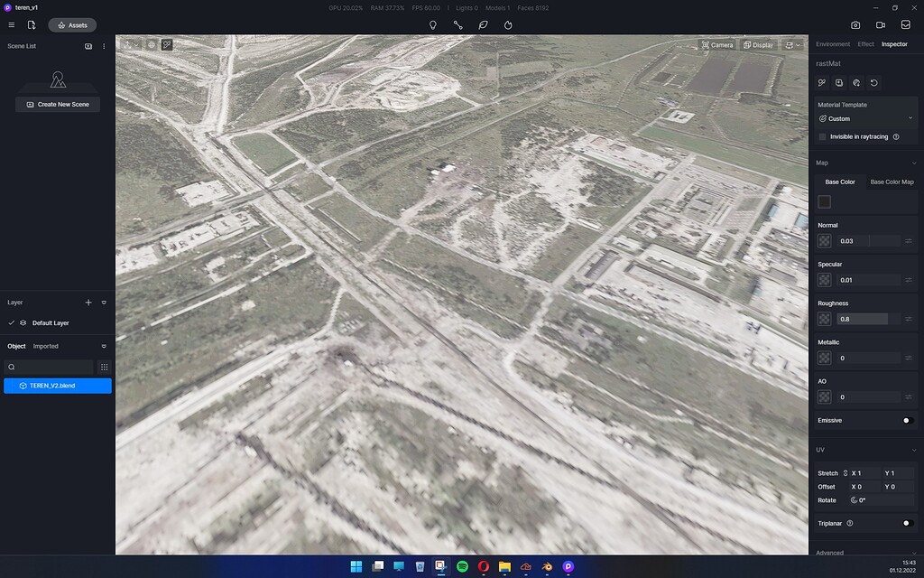
Task: Select the TEREN_V2.blend object in the list
Action: [x=57, y=385]
